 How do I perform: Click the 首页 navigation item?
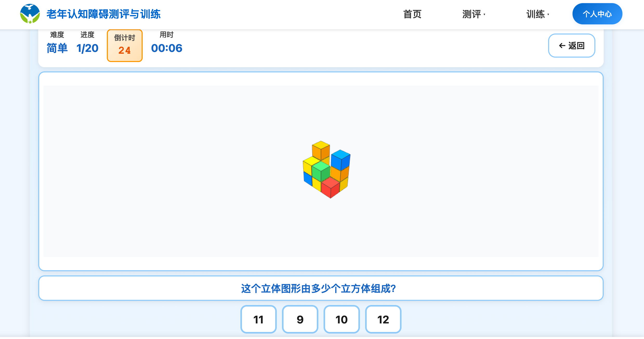tap(412, 14)
